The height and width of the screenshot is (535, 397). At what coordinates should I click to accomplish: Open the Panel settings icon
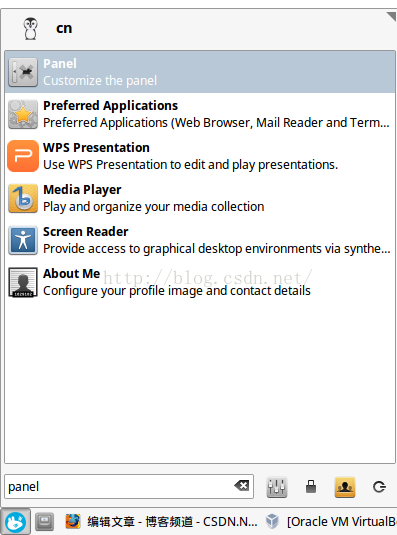[23, 72]
